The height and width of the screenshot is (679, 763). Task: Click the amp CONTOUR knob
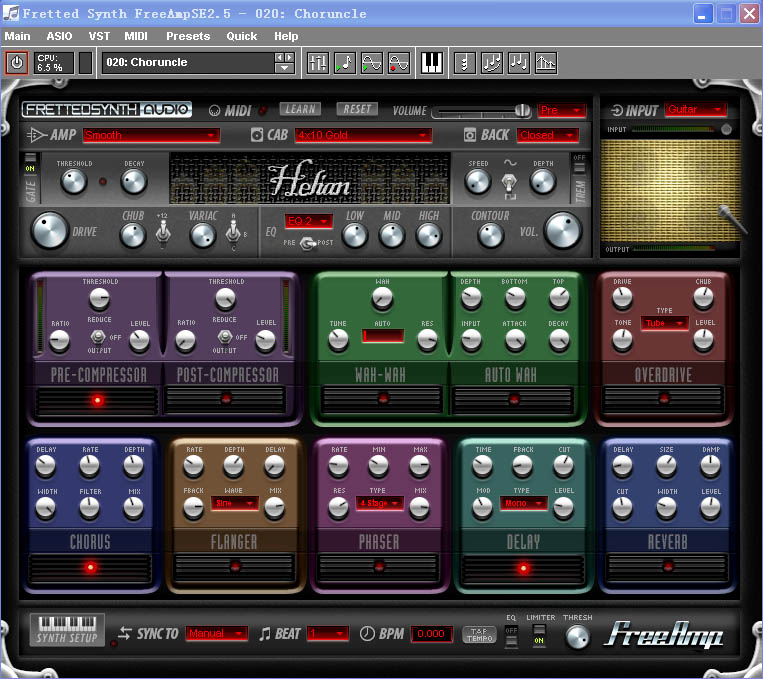(x=490, y=236)
